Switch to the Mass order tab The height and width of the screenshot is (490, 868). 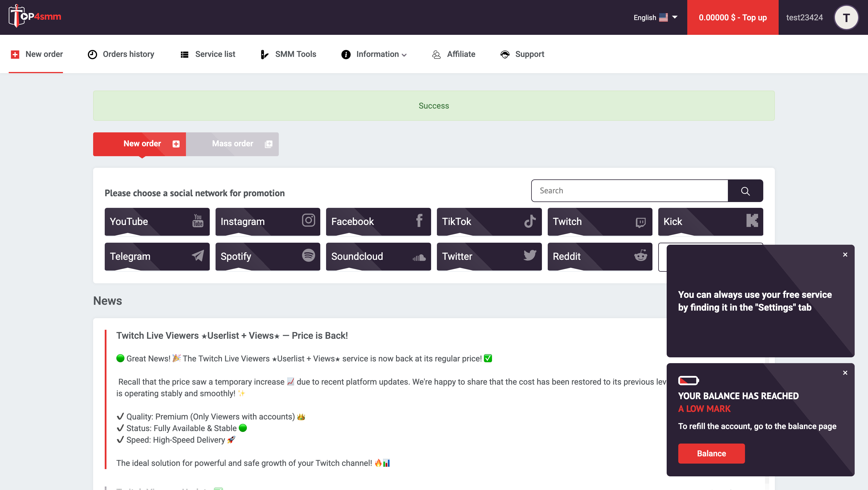(232, 144)
